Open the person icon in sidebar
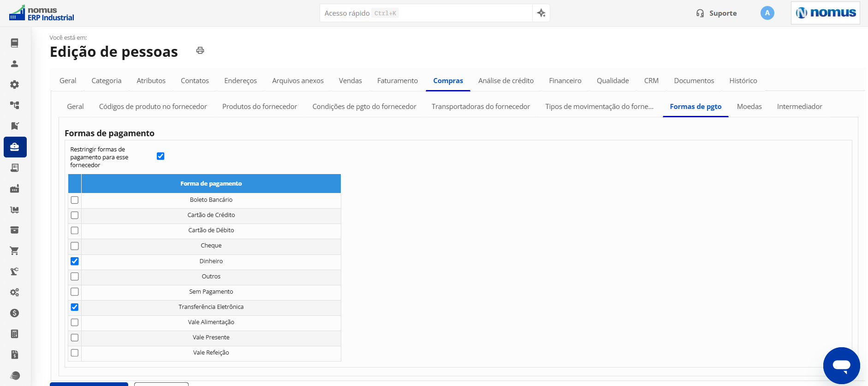868x386 pixels. pyautogui.click(x=15, y=64)
